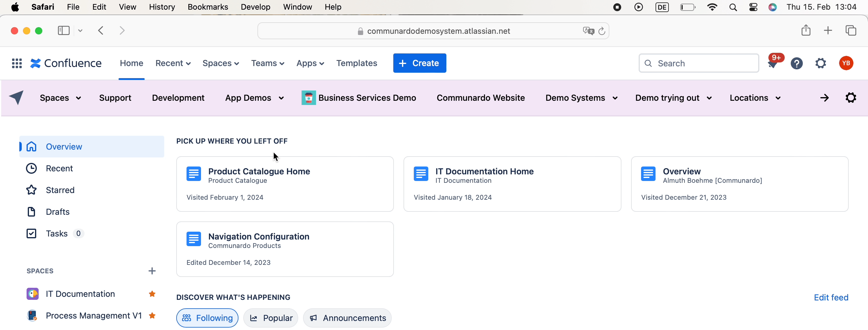Screen dimensions: 868x330
Task: Click the plus icon next to SPACES
Action: pos(152,271)
